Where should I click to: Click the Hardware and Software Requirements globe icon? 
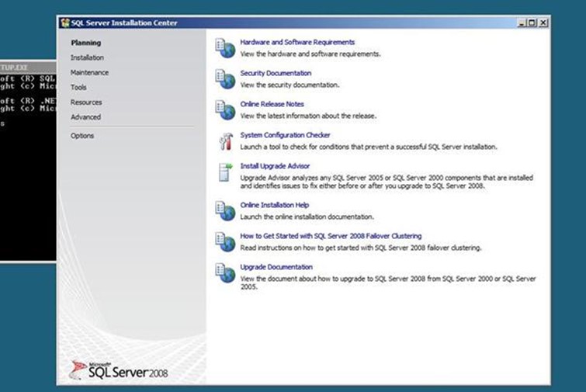click(225, 48)
